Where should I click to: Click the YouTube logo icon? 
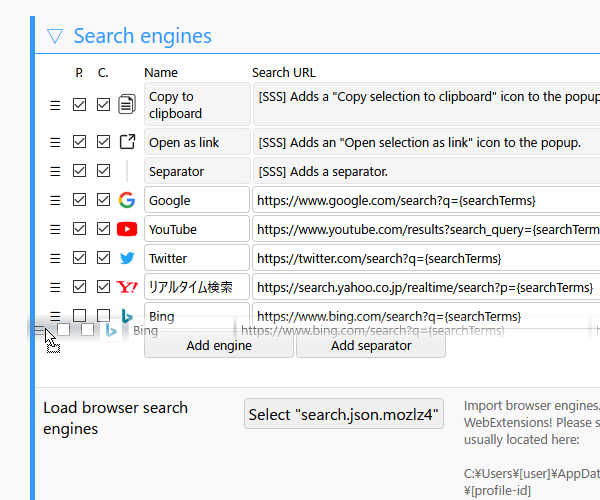(x=127, y=229)
